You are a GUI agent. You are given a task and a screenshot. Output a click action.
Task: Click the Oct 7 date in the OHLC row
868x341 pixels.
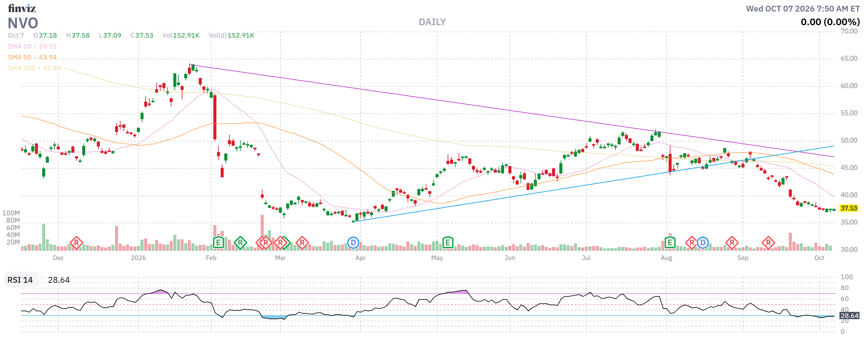pyautogui.click(x=16, y=35)
